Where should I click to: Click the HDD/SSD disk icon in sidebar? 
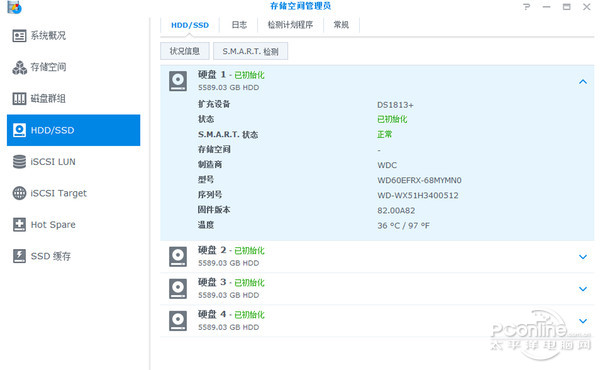tap(19, 130)
